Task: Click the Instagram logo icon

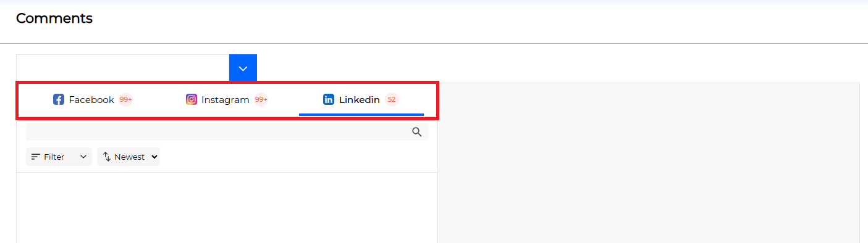Action: point(192,99)
